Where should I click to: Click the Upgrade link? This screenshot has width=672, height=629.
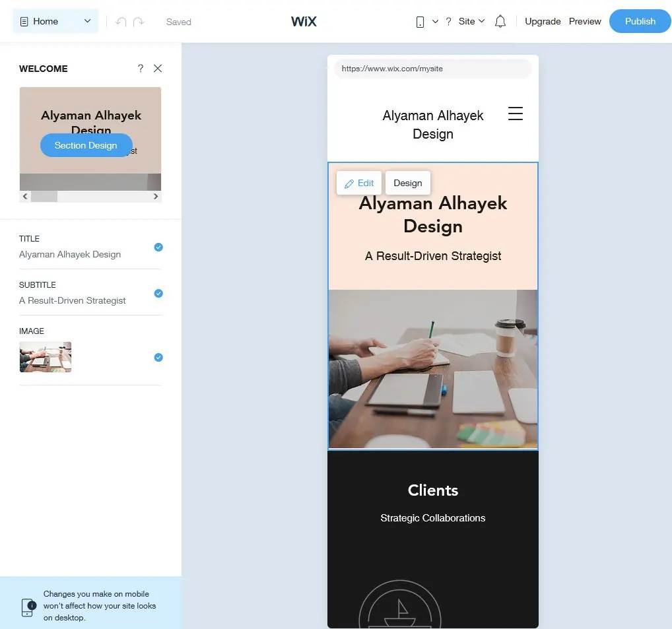click(x=543, y=21)
